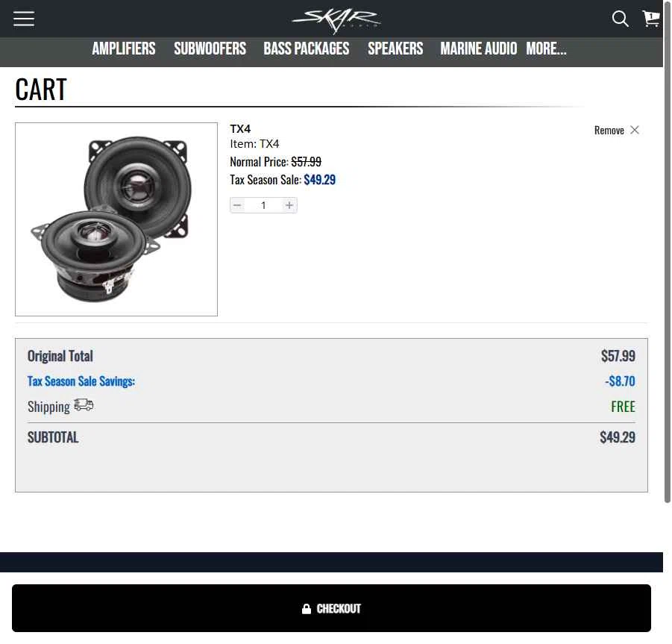The width and height of the screenshot is (672, 644).
Task: Open the TX4 speaker thumbnail
Action: [x=116, y=219]
